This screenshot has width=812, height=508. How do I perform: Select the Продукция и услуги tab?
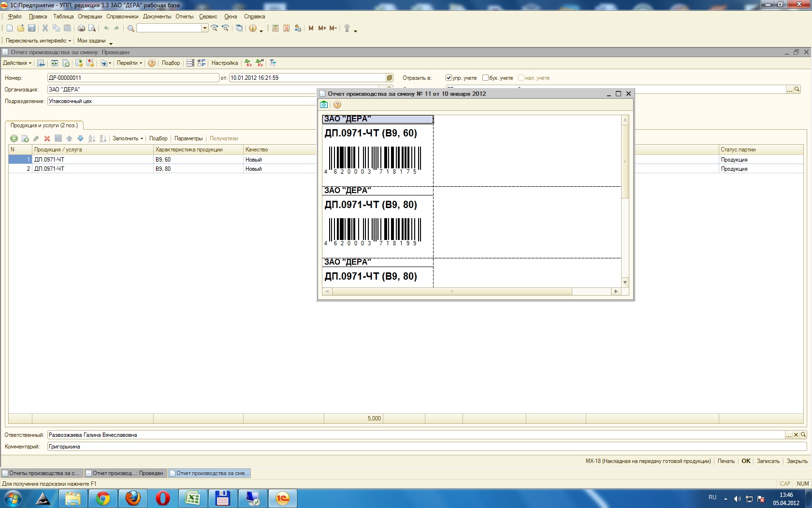(x=44, y=125)
